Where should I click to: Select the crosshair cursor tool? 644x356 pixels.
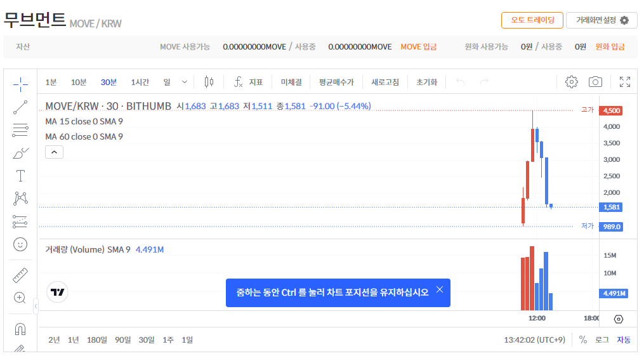[x=20, y=84]
